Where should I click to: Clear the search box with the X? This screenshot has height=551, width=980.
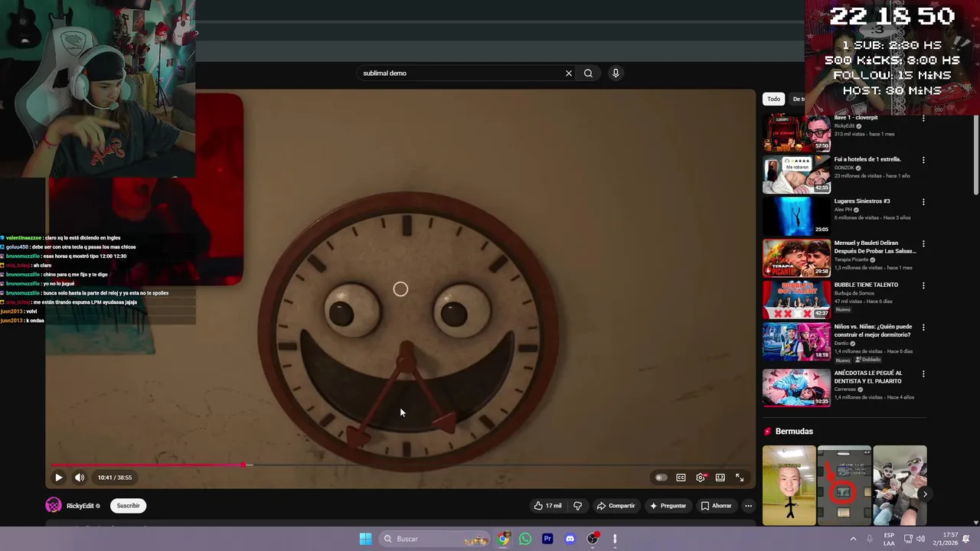569,73
